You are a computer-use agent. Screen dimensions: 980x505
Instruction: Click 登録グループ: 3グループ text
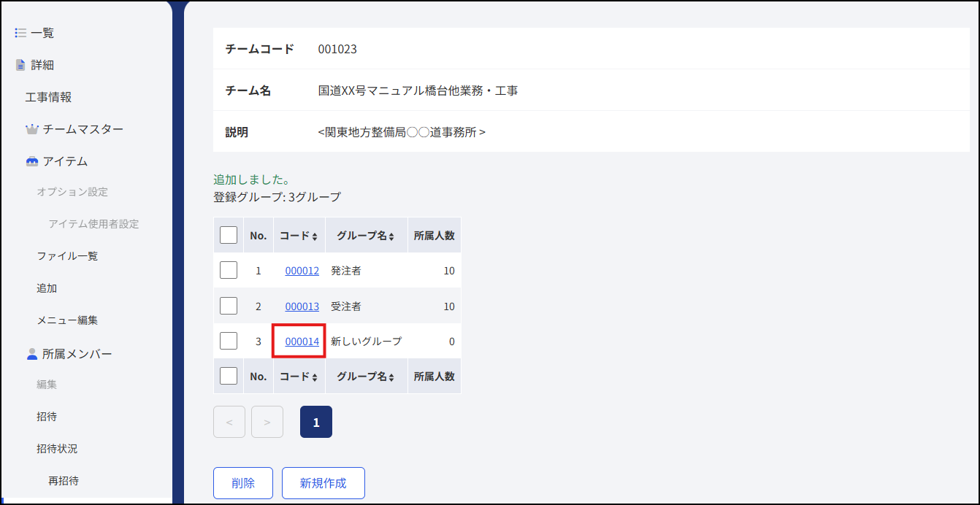[277, 197]
